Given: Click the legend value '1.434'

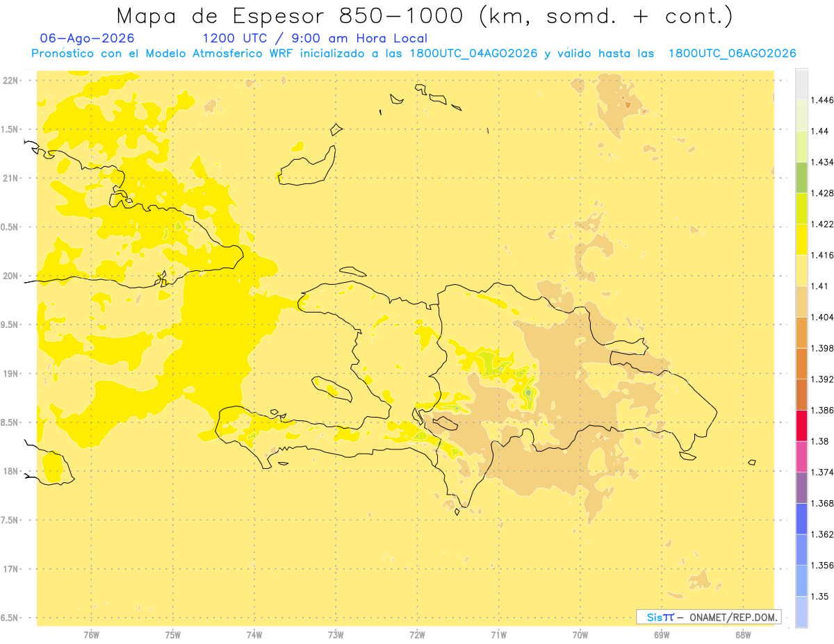Looking at the screenshot, I should (x=822, y=162).
